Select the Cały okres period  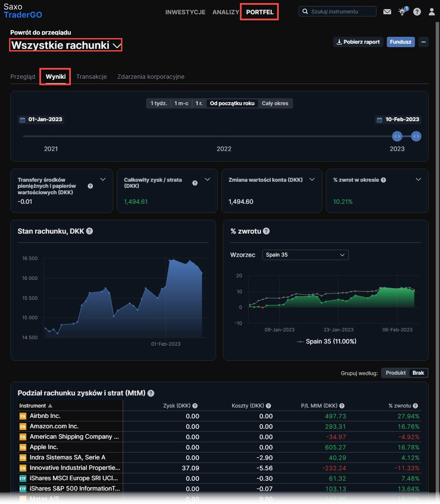[275, 103]
